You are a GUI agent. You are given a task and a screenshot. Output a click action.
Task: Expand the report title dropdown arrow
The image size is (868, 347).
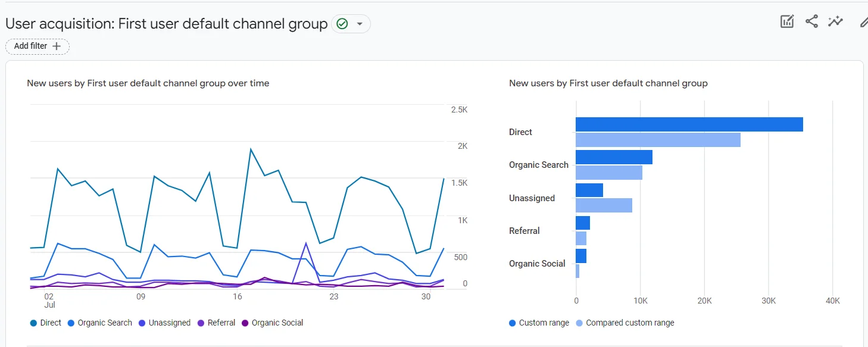tap(360, 24)
